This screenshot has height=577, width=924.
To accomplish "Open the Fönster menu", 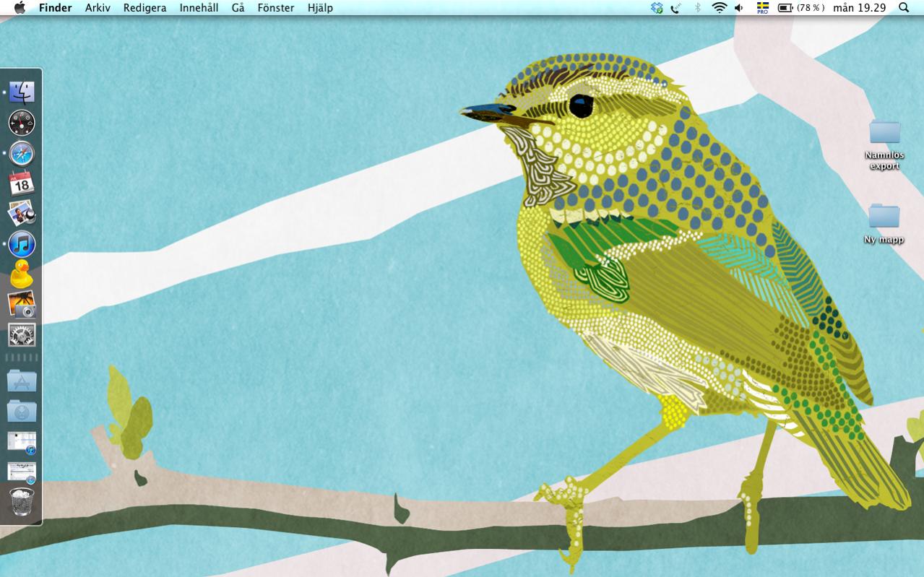I will pyautogui.click(x=276, y=8).
